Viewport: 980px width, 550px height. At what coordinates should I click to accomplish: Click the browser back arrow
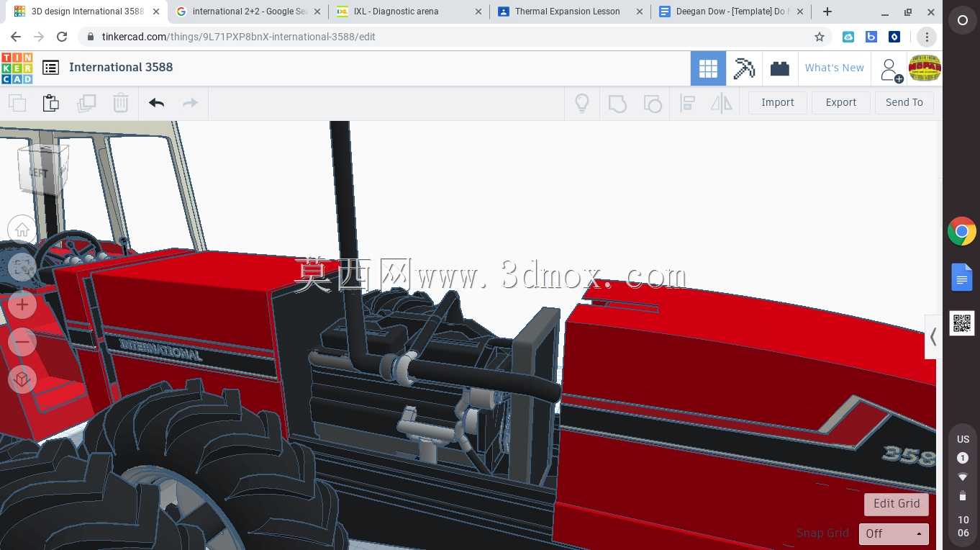tap(16, 37)
